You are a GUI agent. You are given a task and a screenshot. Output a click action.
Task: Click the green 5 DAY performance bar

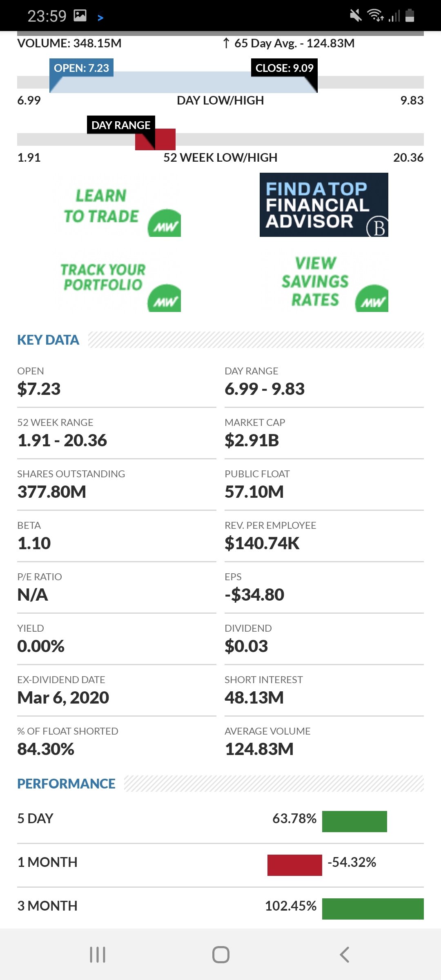click(354, 821)
